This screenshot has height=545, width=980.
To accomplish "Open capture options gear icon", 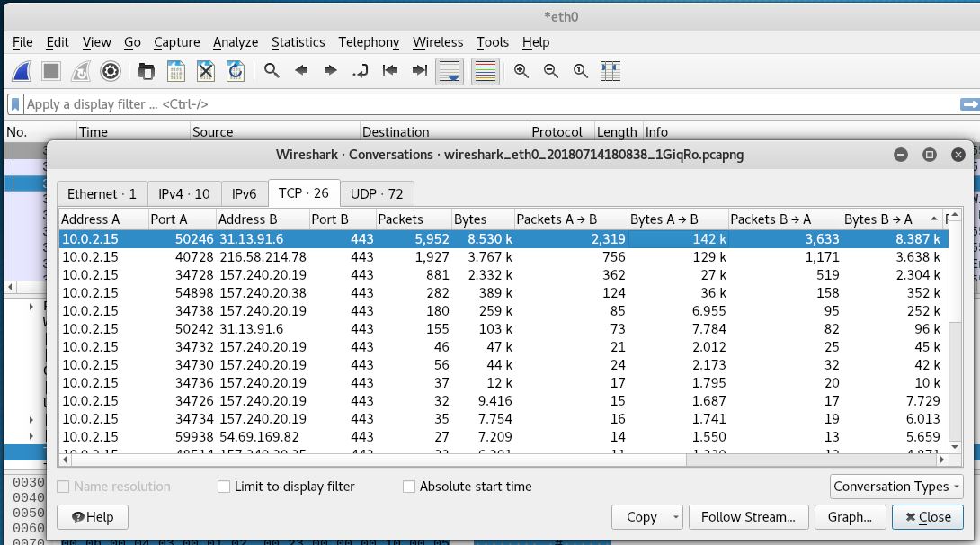I will tap(111, 71).
